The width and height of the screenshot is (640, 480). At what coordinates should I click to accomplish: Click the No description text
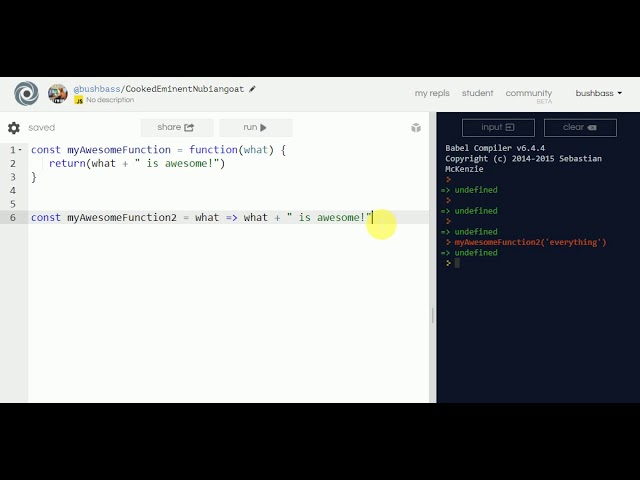coord(110,100)
